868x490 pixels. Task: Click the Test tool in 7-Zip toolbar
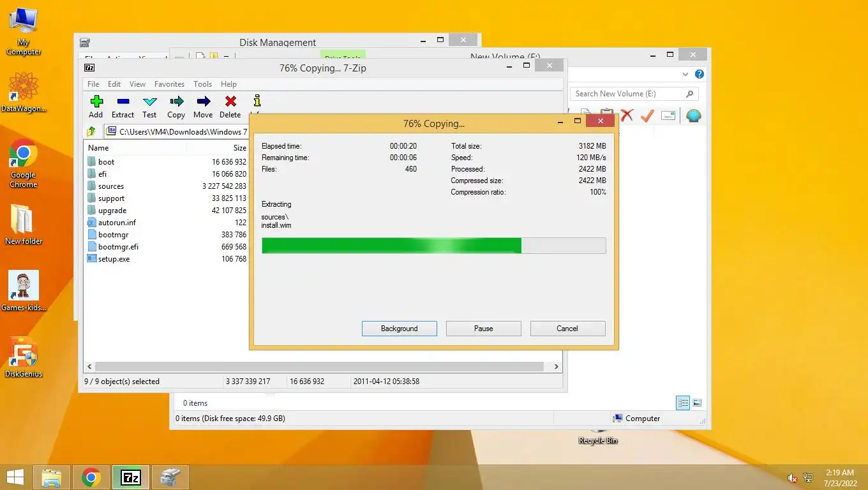[149, 107]
